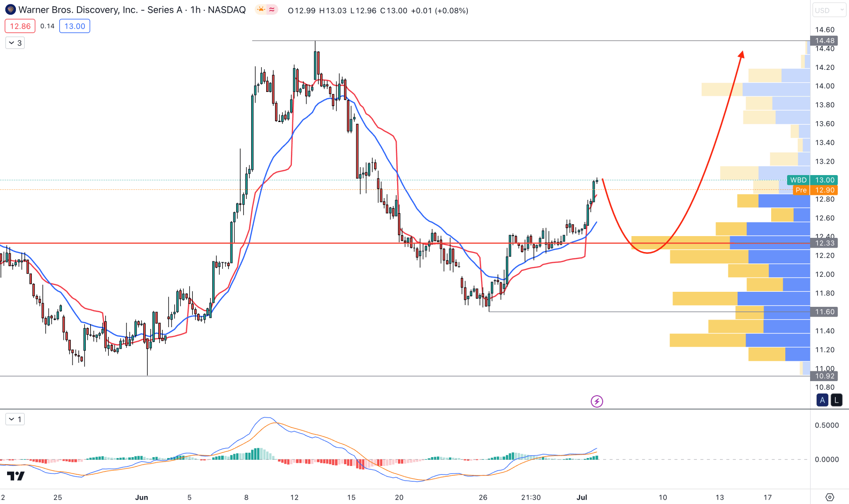Collapse the lower pane indicator legend

click(15, 419)
